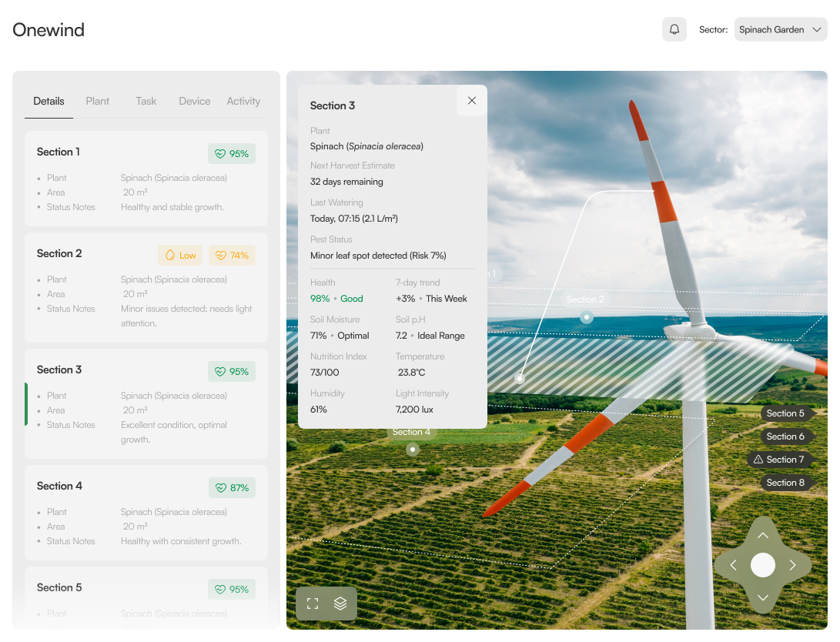Pan the map left with arrow
The height and width of the screenshot is (642, 840).
click(734, 565)
